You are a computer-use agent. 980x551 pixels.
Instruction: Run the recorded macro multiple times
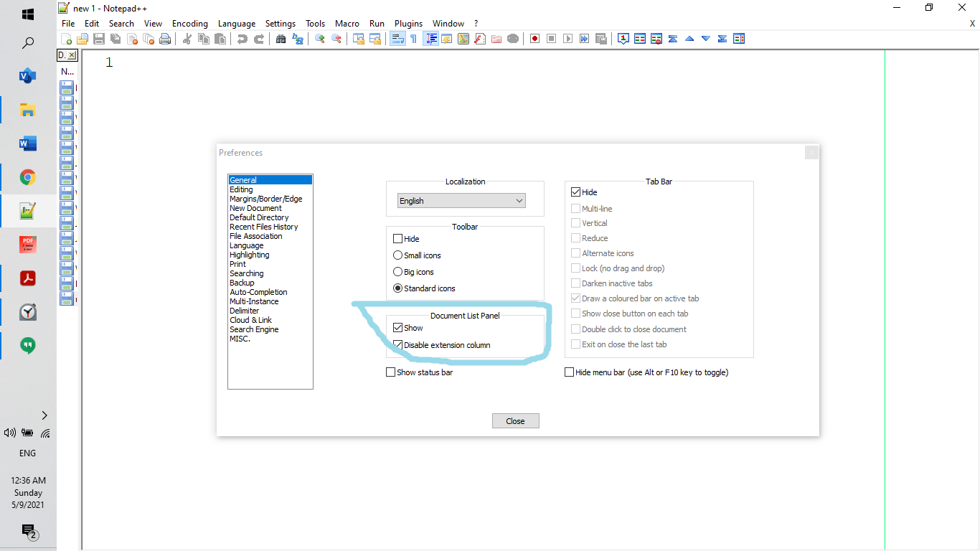[583, 38]
